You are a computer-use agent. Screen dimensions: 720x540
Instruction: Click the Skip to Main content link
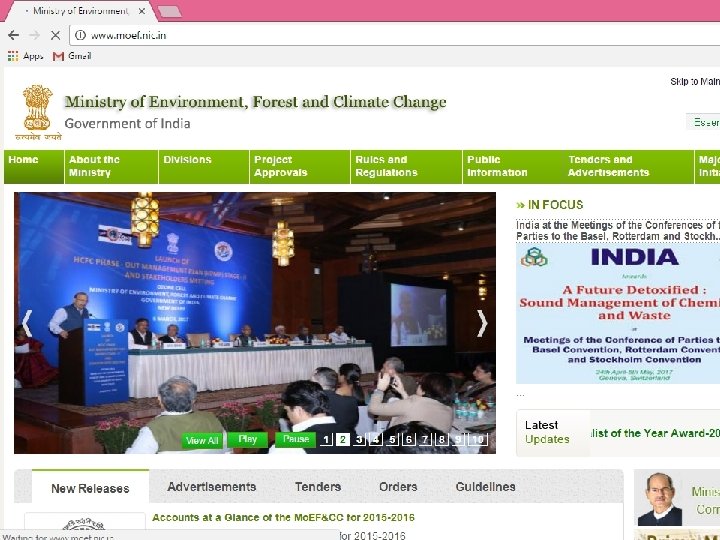695,82
